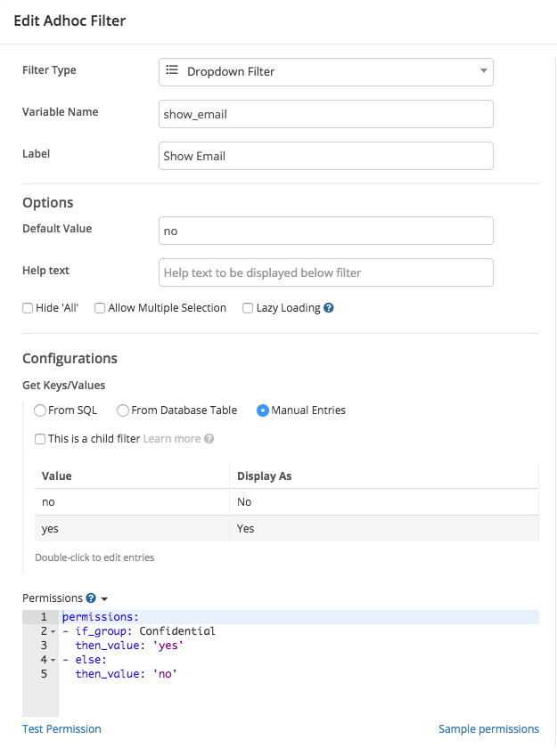The image size is (557, 756).
Task: Open the Filter Type dropdown
Action: pos(482,72)
